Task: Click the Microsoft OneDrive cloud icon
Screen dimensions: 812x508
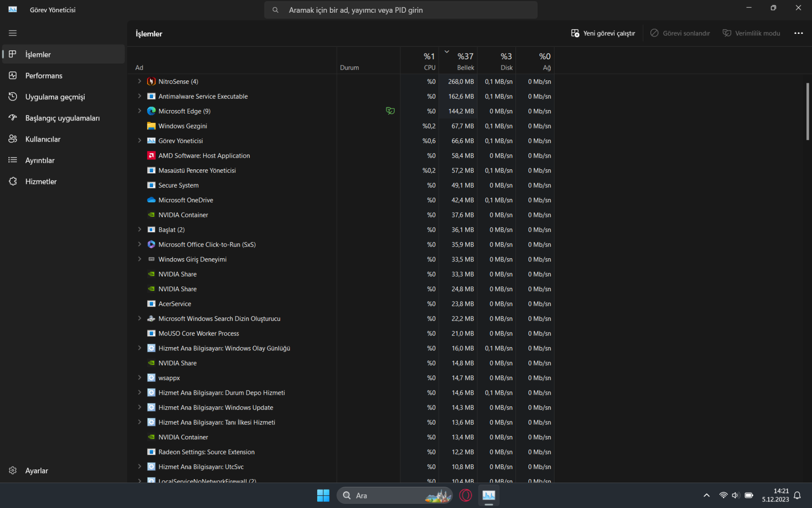Action: [x=151, y=200]
